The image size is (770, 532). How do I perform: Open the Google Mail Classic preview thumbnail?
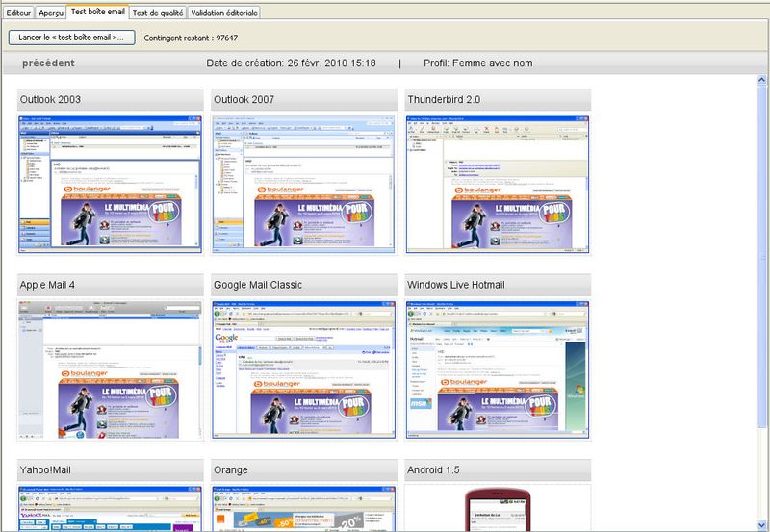pos(303,370)
